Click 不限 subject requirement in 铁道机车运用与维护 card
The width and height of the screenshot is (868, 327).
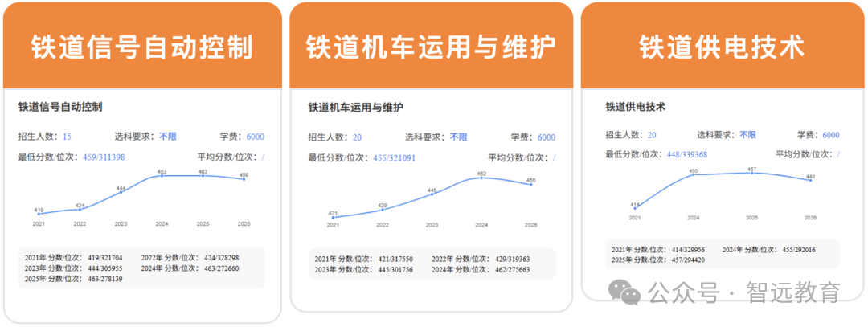click(x=458, y=137)
